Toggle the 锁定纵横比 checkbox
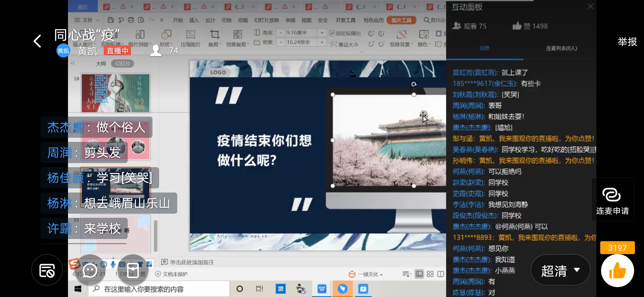This screenshot has height=297, width=644. click(332, 33)
